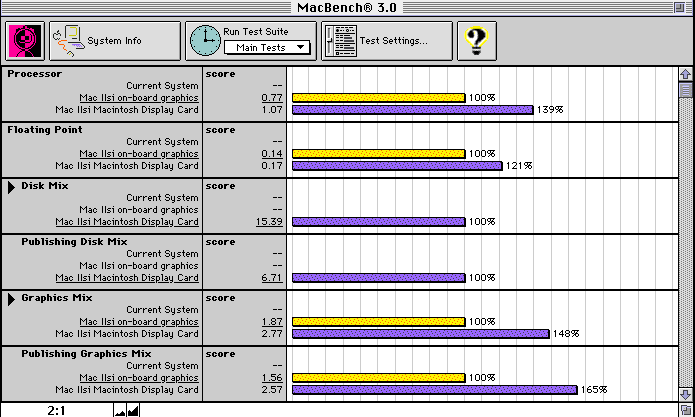Image resolution: width=695 pixels, height=417 pixels.
Task: Click on-board graphics link under Floating Point
Action: pos(139,154)
